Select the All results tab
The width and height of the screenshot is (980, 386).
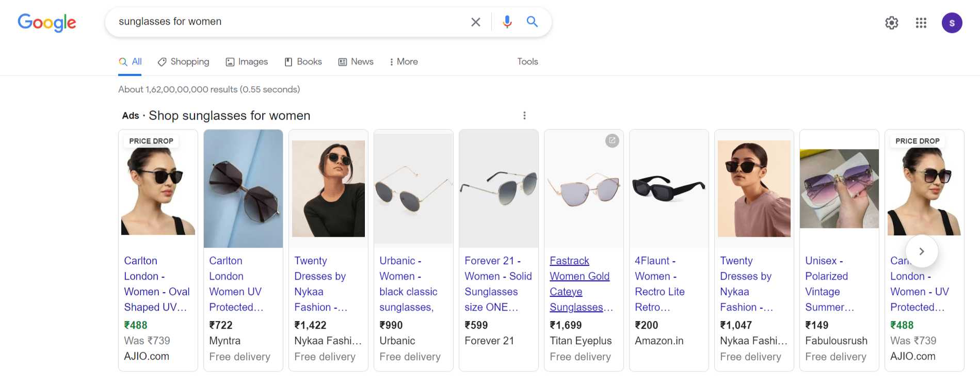coord(130,62)
